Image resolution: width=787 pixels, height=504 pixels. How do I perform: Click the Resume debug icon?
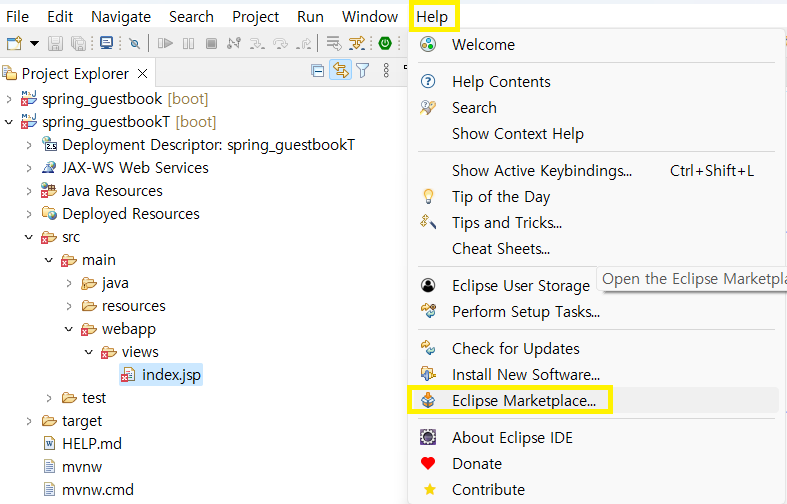[x=165, y=43]
